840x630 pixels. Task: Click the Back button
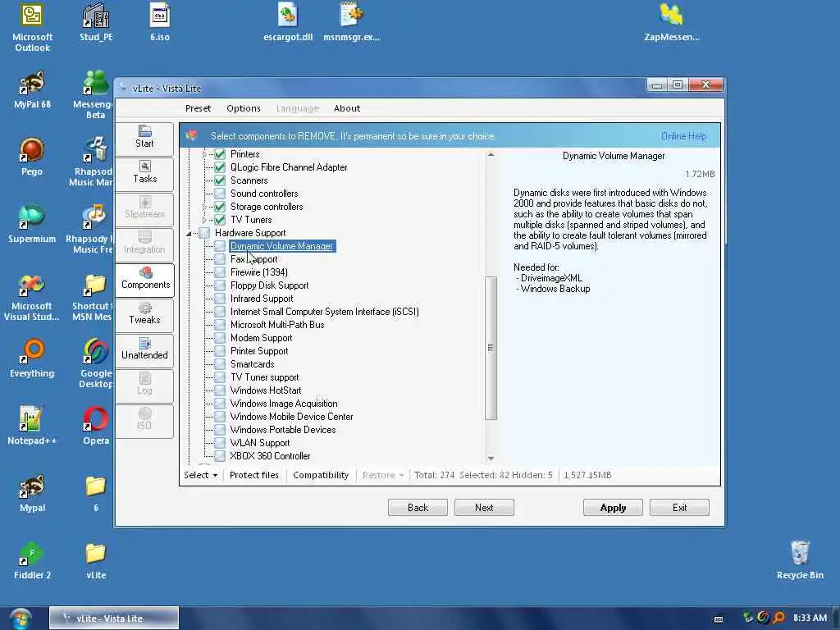point(418,507)
